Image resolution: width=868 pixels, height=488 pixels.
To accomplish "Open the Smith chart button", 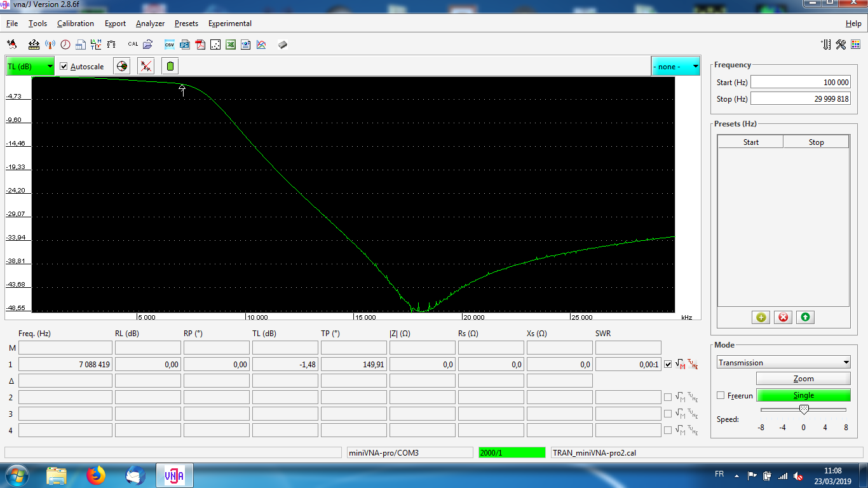I will (x=122, y=66).
